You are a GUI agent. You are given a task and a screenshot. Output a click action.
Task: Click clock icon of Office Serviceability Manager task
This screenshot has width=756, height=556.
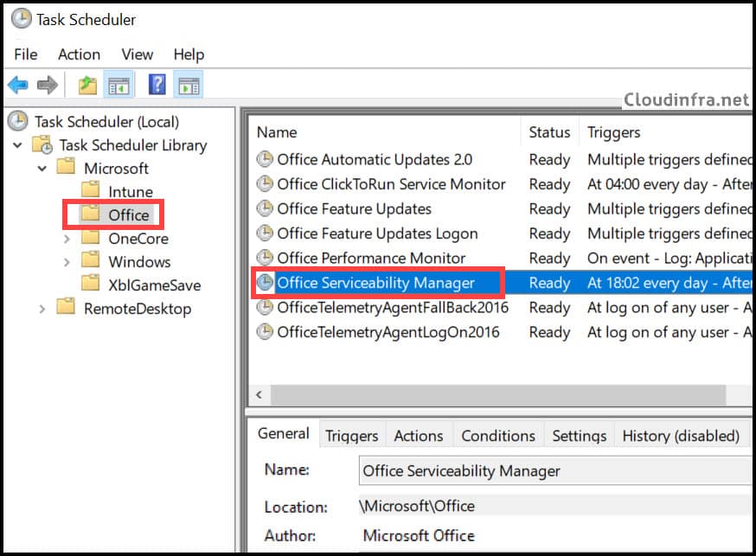coord(265,282)
